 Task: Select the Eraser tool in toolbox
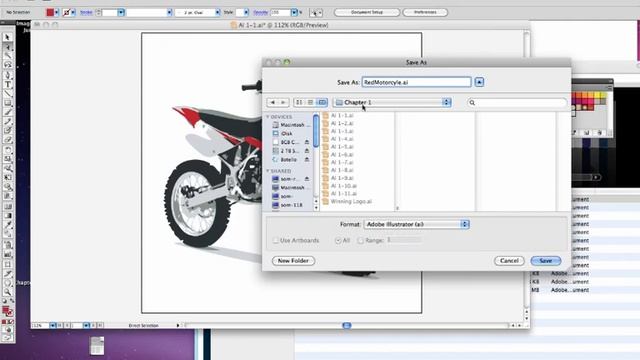click(7, 140)
